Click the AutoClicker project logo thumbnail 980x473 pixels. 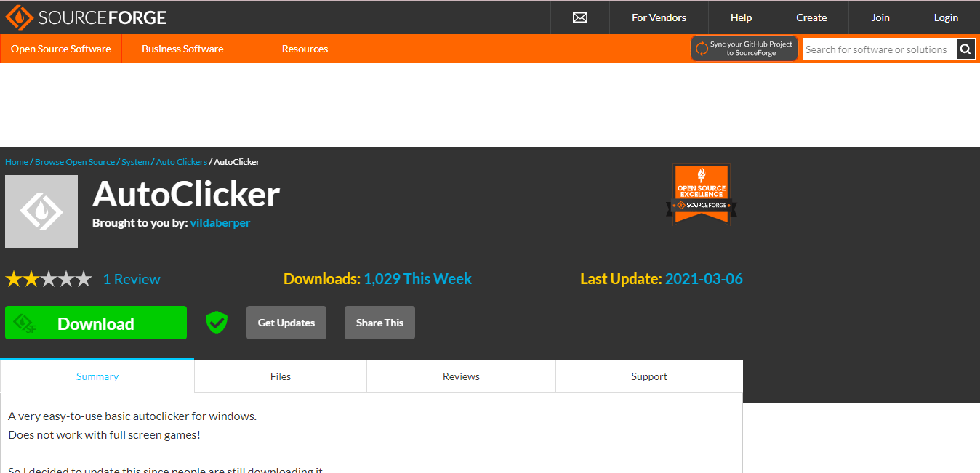point(41,211)
